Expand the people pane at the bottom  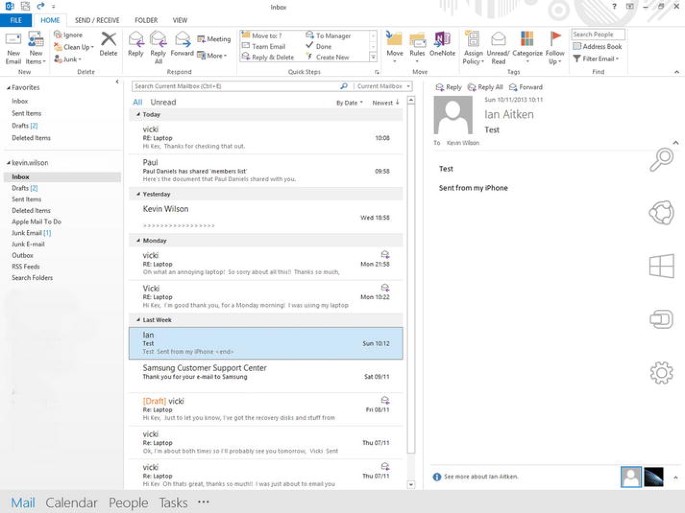675,477
